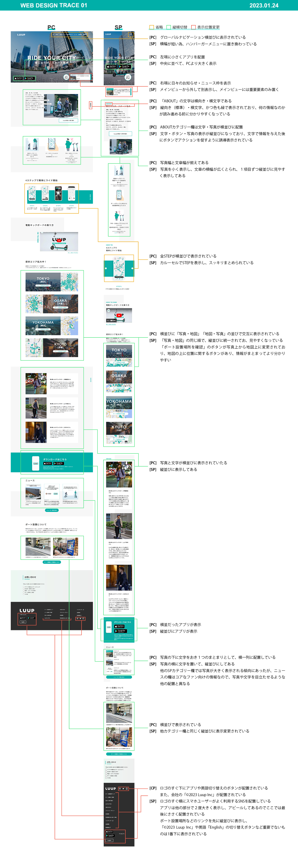The image size is (298, 868).
Task: Play the YouTube video in PC mockup
Action: click(x=59, y=240)
